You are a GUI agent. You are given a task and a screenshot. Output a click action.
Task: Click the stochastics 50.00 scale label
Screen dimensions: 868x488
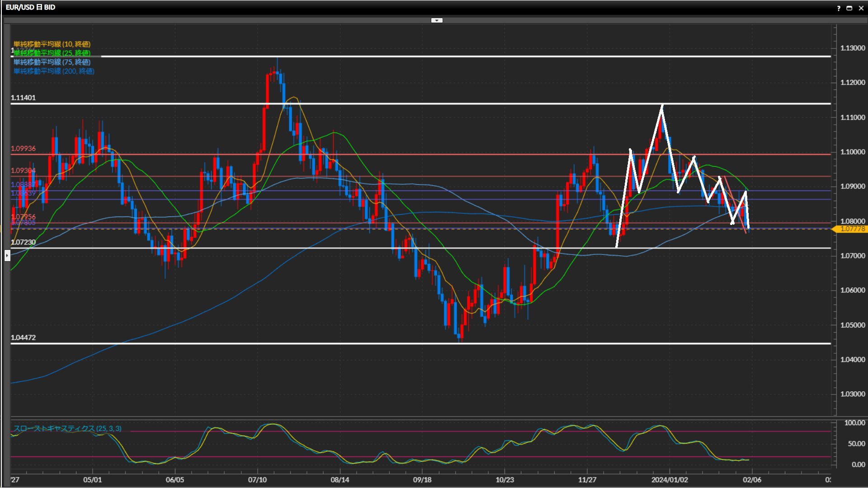coord(856,444)
